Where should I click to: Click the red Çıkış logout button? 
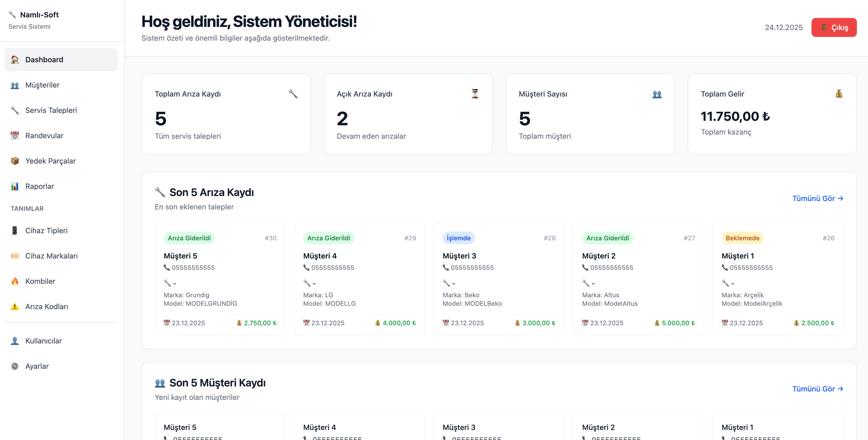click(x=834, y=28)
